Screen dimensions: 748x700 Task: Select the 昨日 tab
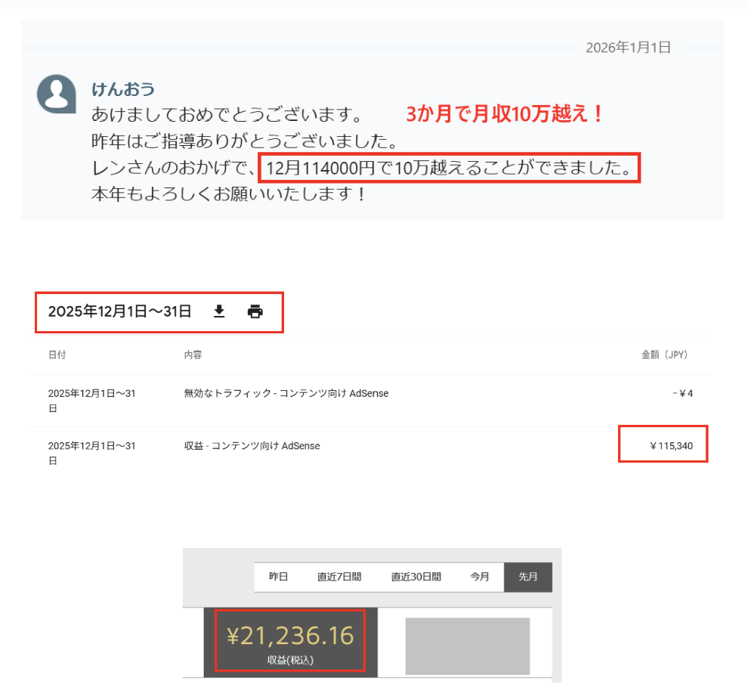279,577
